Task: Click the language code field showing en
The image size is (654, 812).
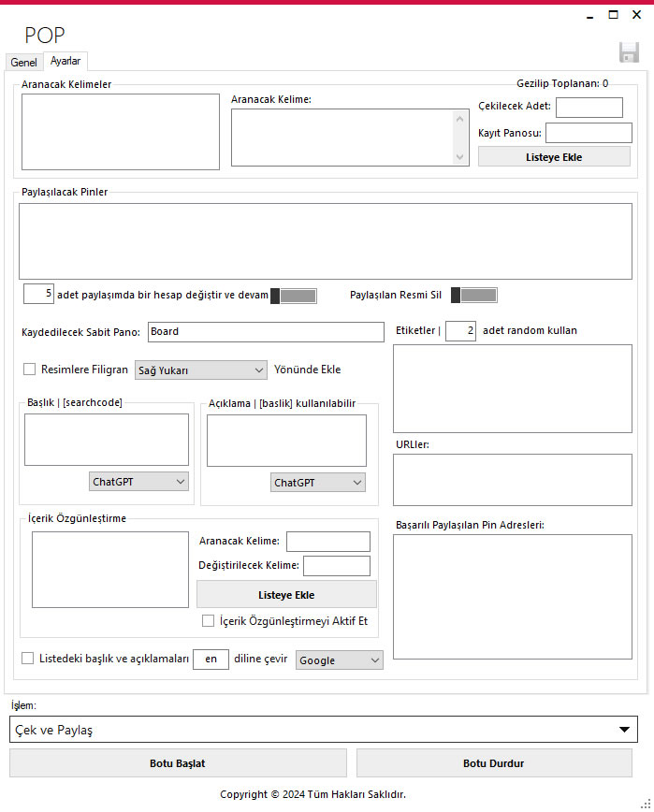Action: [x=211, y=660]
